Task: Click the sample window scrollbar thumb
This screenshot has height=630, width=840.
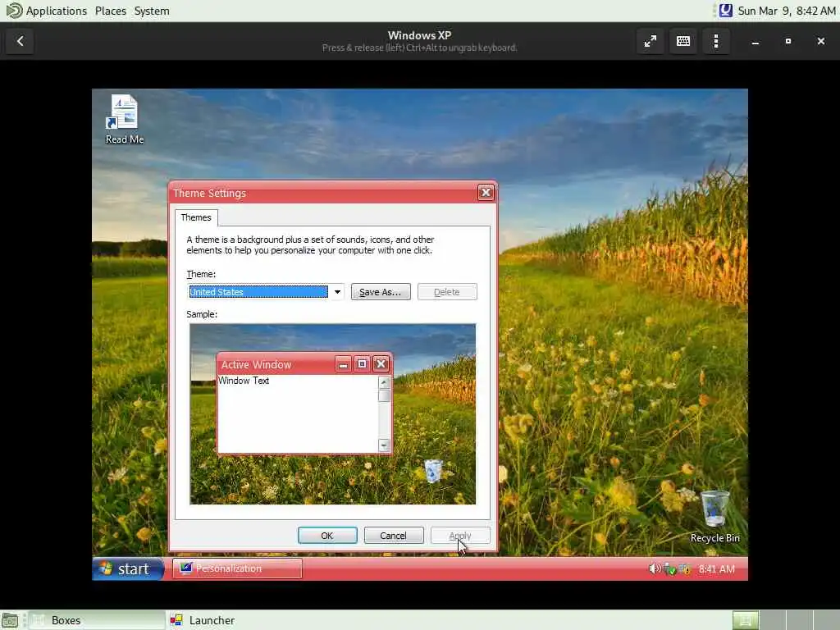Action: coord(384,396)
